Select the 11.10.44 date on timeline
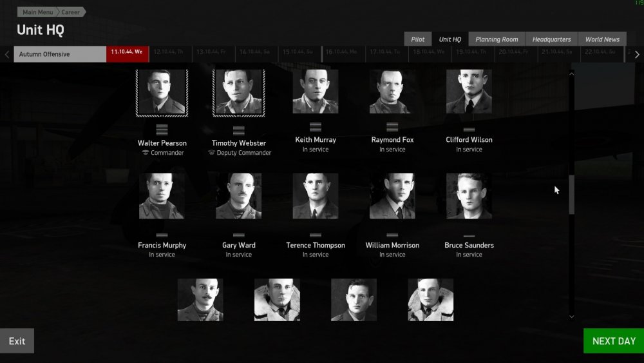 [x=127, y=52]
